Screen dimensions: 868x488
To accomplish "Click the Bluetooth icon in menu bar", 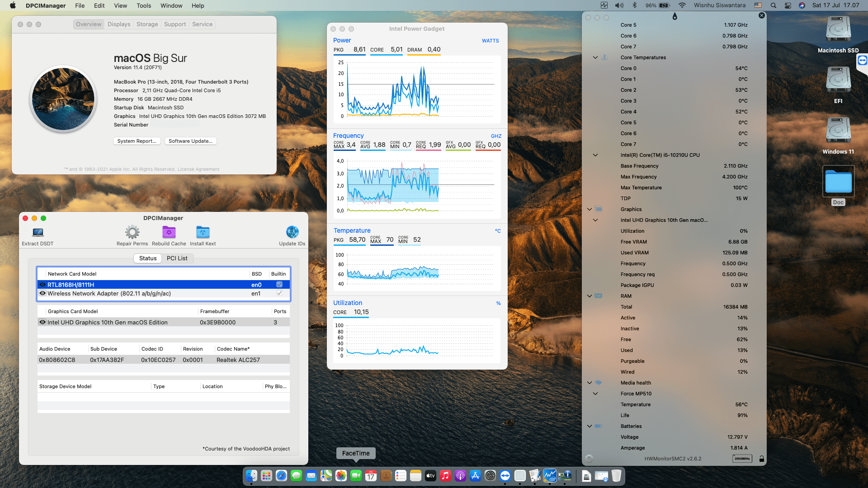I will tap(634, 5).
